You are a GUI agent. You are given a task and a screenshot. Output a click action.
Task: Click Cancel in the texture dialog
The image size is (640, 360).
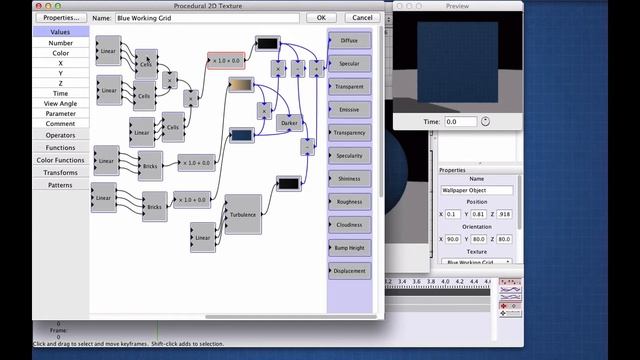pyautogui.click(x=362, y=18)
